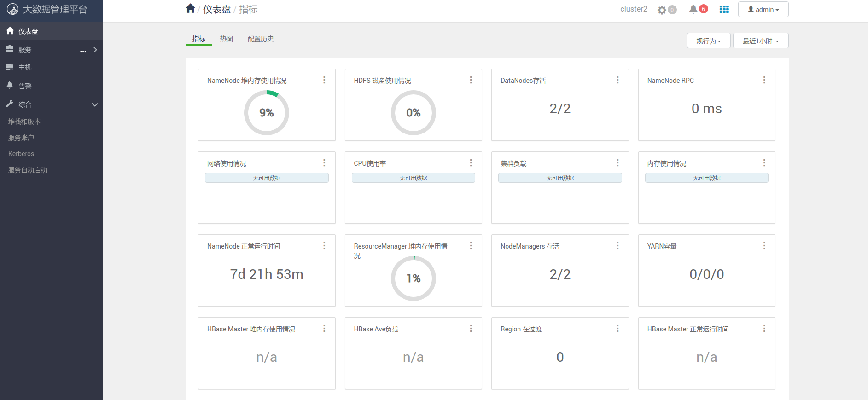Click the 0% HDFS disk gauge
The width and height of the screenshot is (868, 400).
coord(414,113)
